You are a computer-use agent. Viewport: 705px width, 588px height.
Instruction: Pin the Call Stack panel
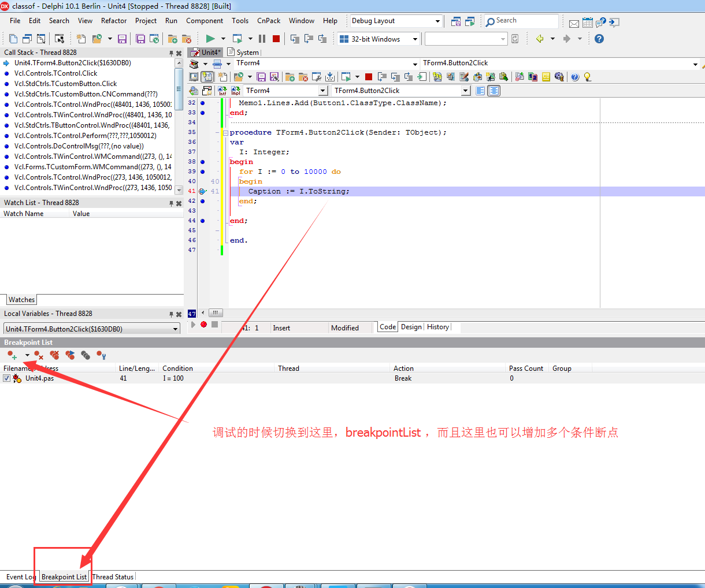tap(171, 53)
